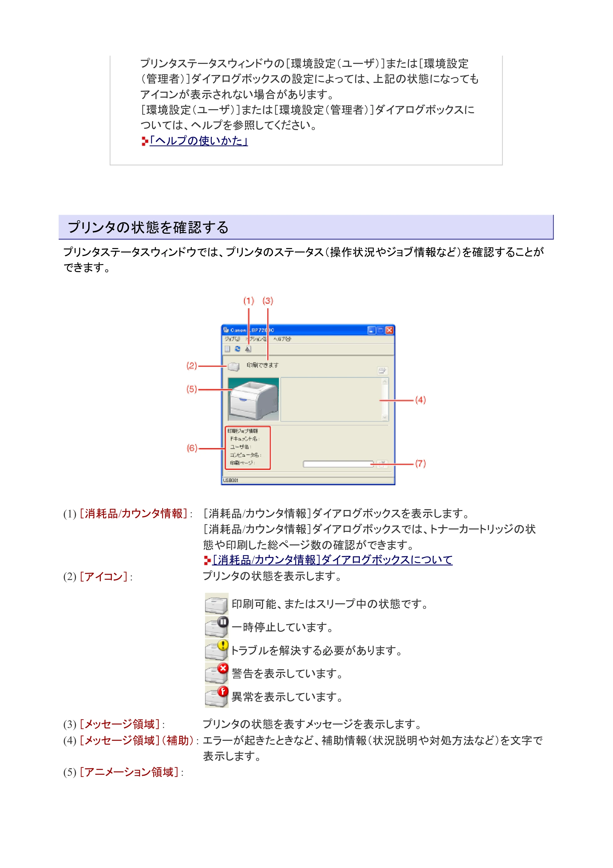Click the 印刷できます status message
Viewport: 613px width, 868px height.
pos(262,365)
